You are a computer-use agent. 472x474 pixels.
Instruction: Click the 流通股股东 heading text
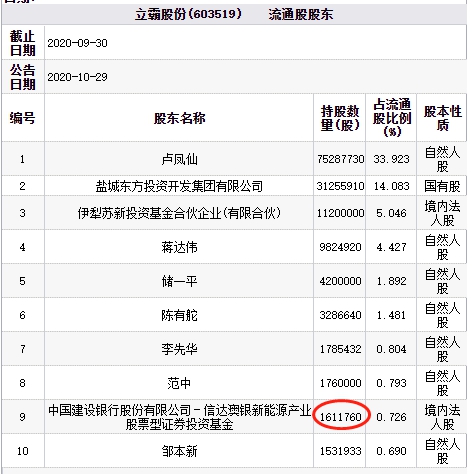(x=301, y=14)
